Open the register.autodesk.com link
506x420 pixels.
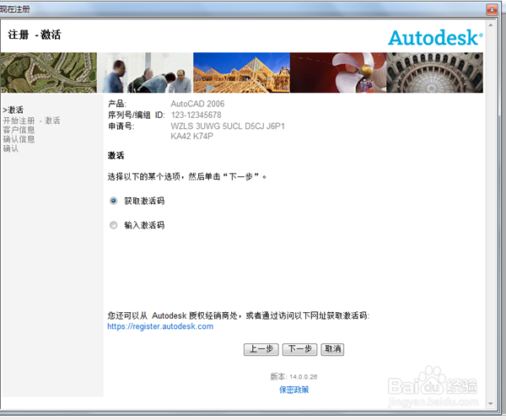tap(160, 326)
